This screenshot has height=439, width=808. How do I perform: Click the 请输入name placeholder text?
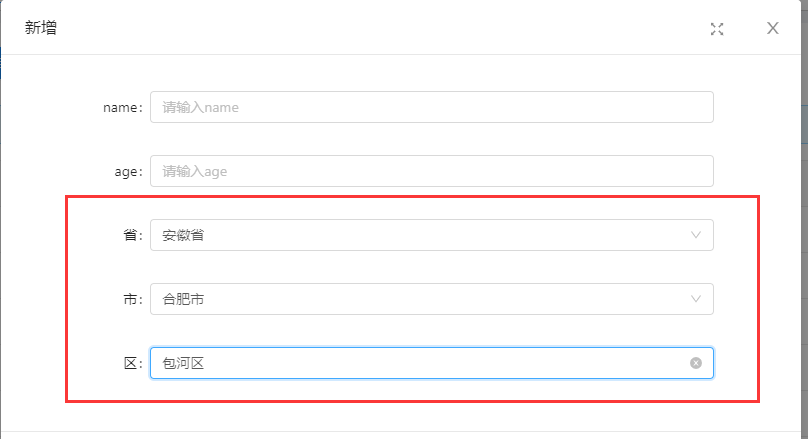tap(201, 107)
